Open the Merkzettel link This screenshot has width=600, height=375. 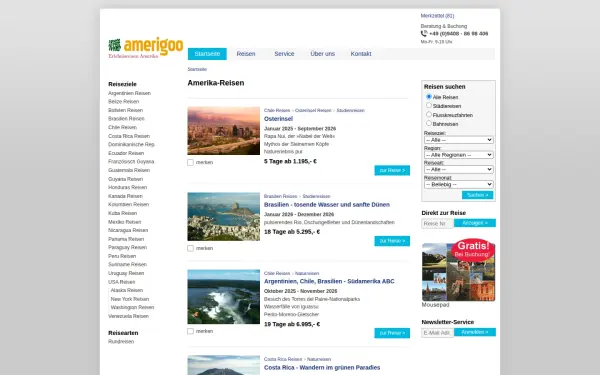pos(437,16)
